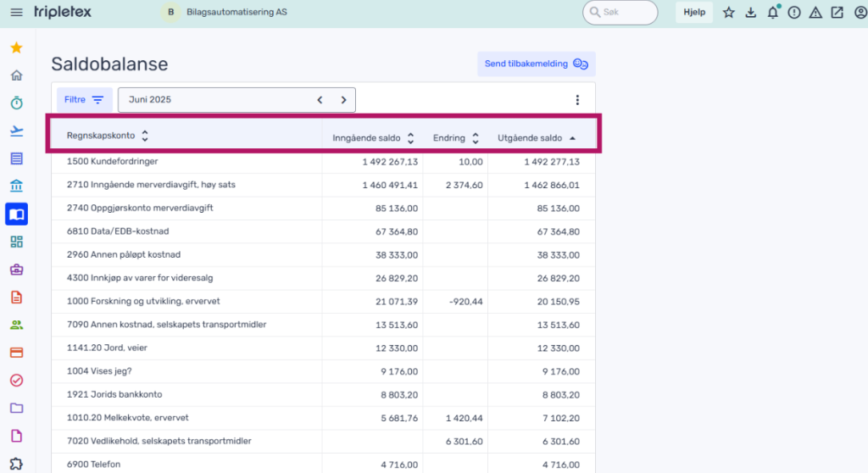Viewport: 868px width, 473px height.
Task: Click the Utgående saldo value 1 492 277,13
Action: point(552,162)
